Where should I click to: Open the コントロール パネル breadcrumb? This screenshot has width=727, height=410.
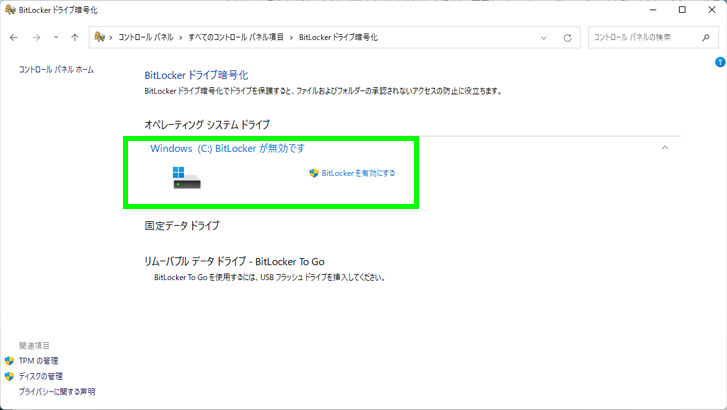(146, 37)
